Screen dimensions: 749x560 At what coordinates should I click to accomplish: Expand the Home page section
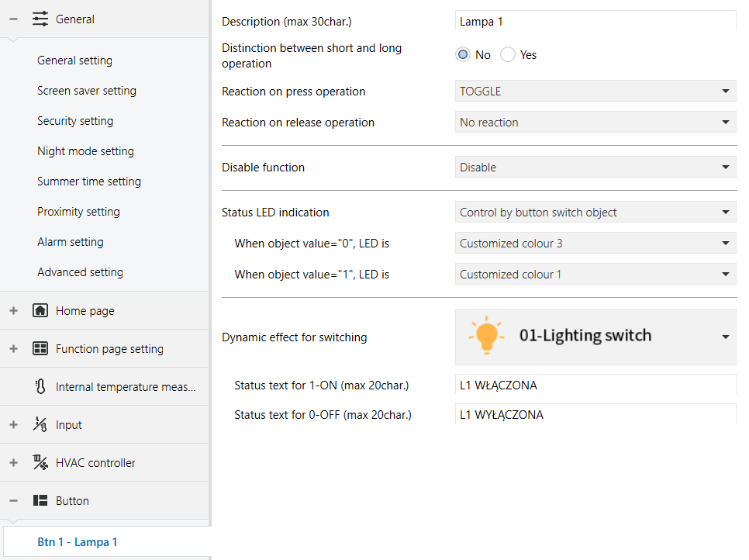(13, 310)
